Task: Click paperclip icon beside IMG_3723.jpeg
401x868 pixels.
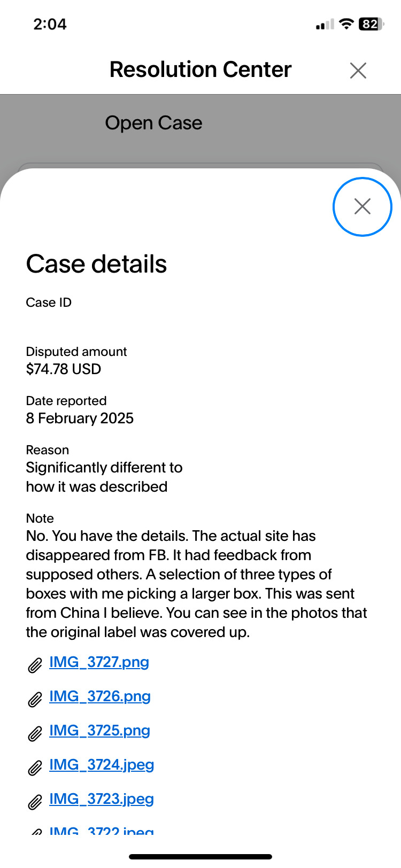Action: (35, 802)
